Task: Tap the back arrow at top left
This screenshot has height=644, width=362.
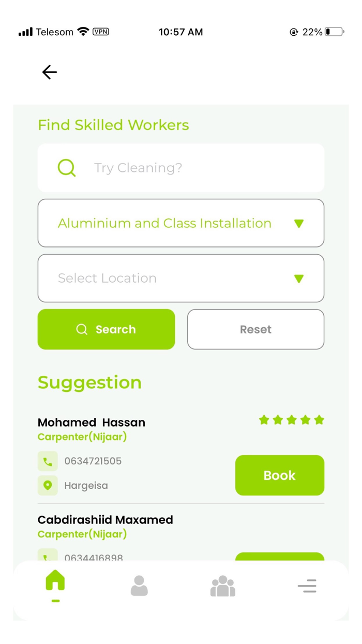Action: [x=49, y=72]
